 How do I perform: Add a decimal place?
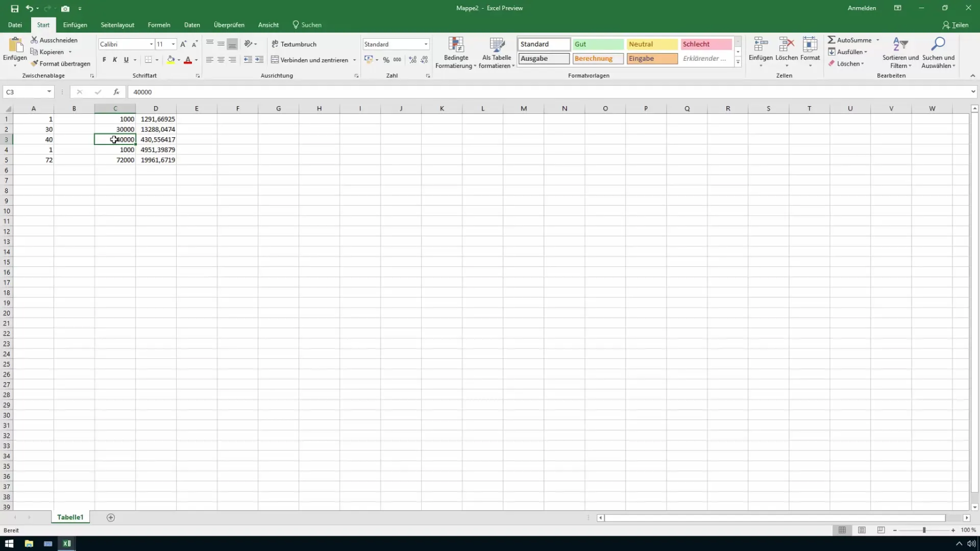[x=412, y=60]
